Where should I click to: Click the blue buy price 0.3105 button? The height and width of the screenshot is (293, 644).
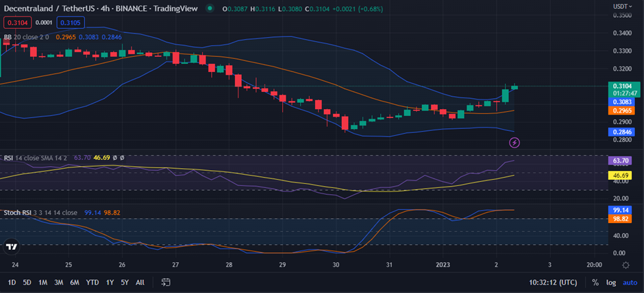click(71, 23)
